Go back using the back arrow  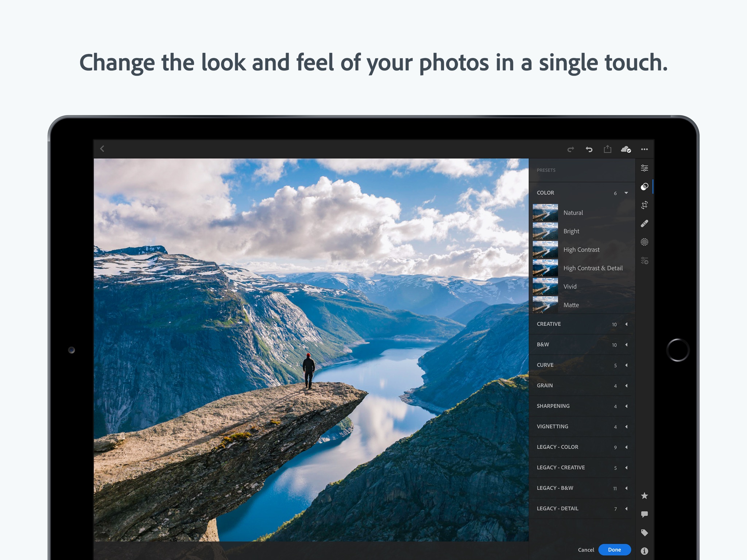click(102, 149)
